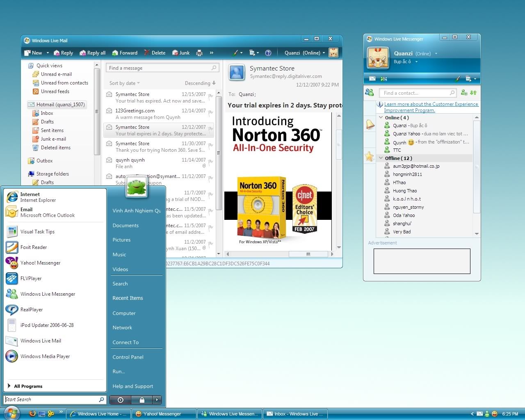The height and width of the screenshot is (420, 525).
Task: Open the dropdown arrow next to New
Action: 48,53
